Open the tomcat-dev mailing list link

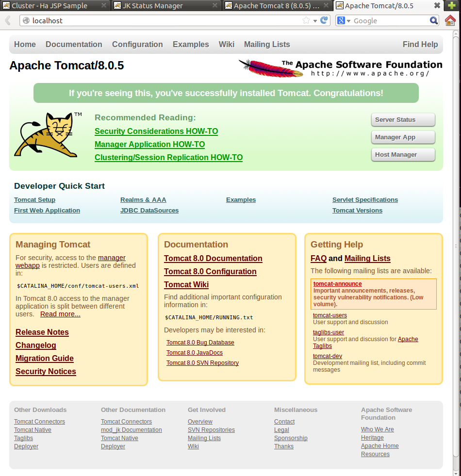pos(328,356)
